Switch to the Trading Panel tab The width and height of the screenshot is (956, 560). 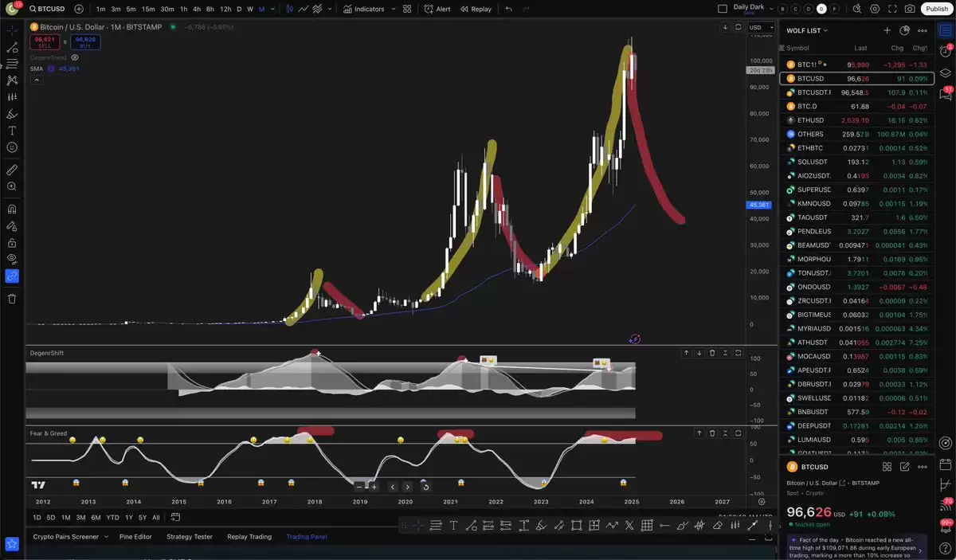click(x=307, y=537)
